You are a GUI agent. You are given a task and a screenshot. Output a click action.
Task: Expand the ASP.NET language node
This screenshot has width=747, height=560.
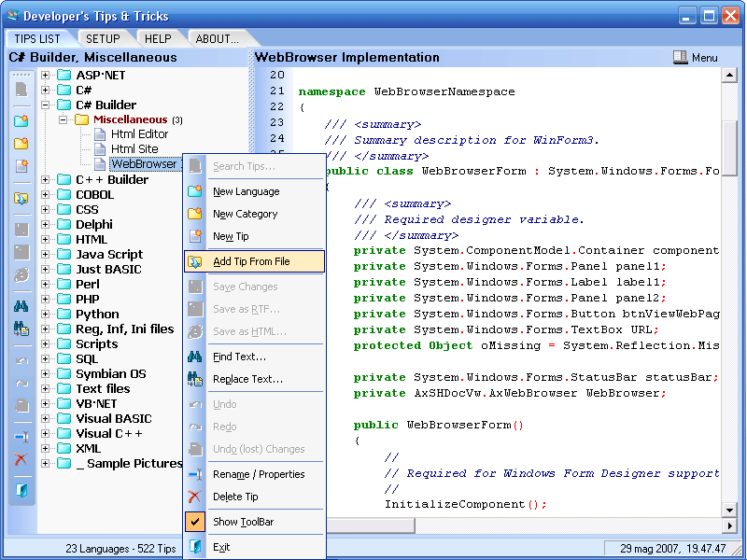tap(45, 75)
